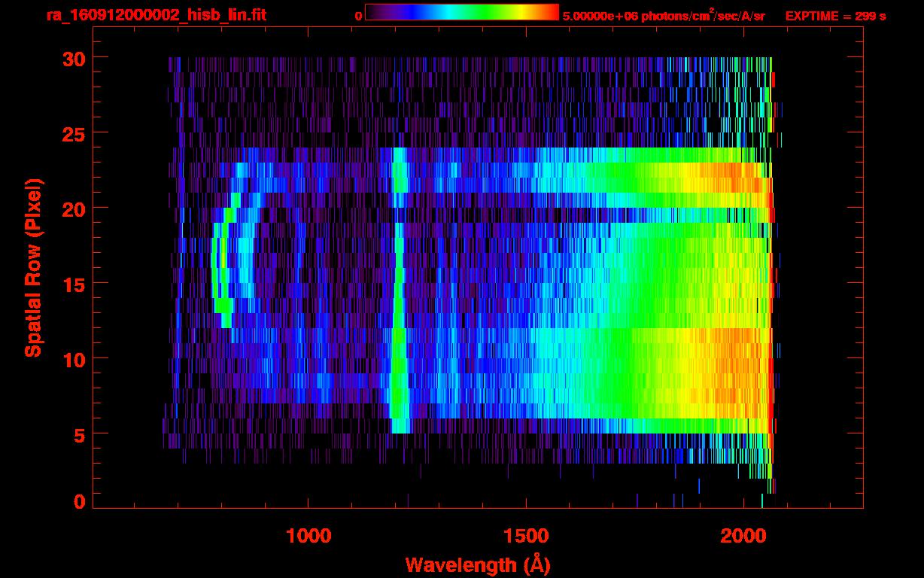Click the y-axis tick label 0
The image size is (924, 578).
pyautogui.click(x=79, y=501)
